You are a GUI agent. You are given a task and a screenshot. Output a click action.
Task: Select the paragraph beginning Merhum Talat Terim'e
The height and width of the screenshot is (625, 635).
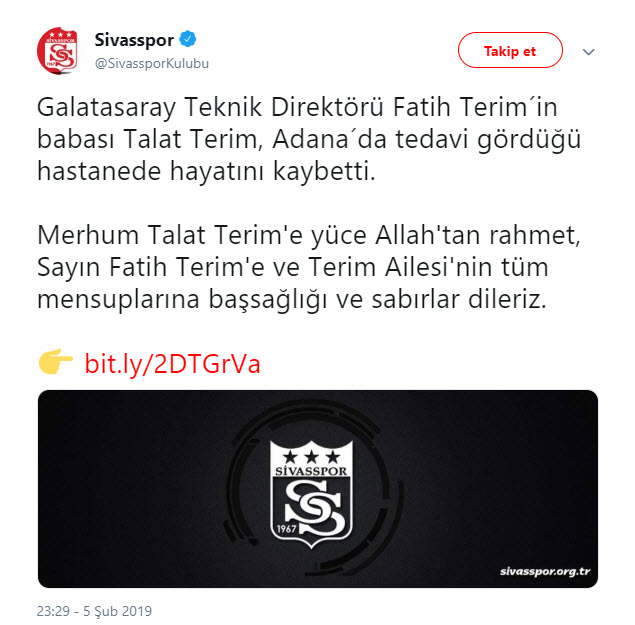pyautogui.click(x=309, y=267)
